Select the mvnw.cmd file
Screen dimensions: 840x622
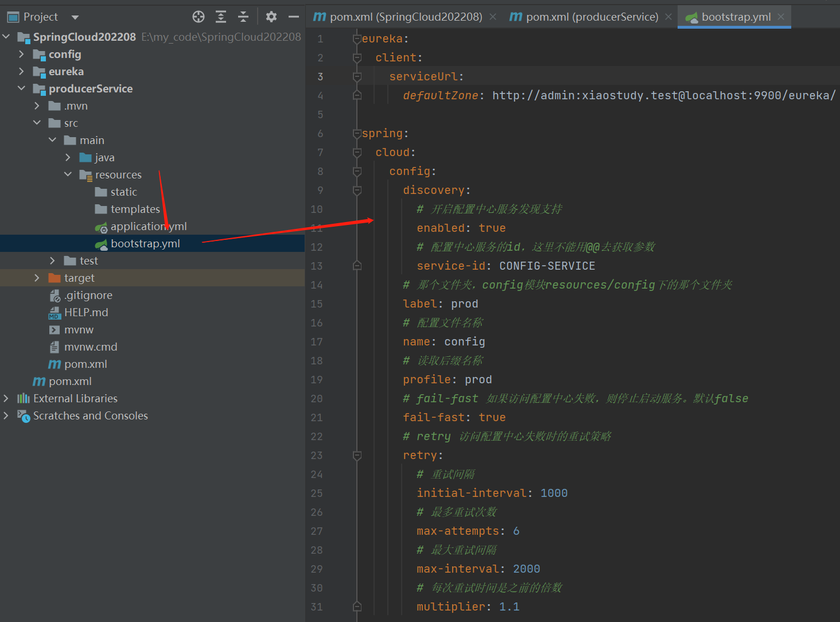91,347
